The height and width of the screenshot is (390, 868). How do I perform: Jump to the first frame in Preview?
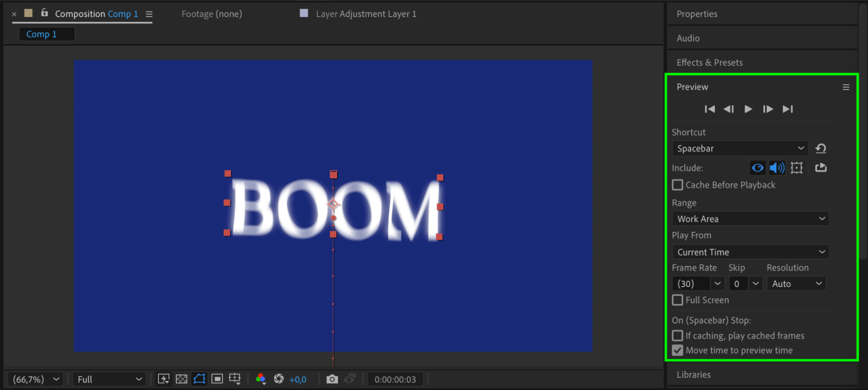710,109
